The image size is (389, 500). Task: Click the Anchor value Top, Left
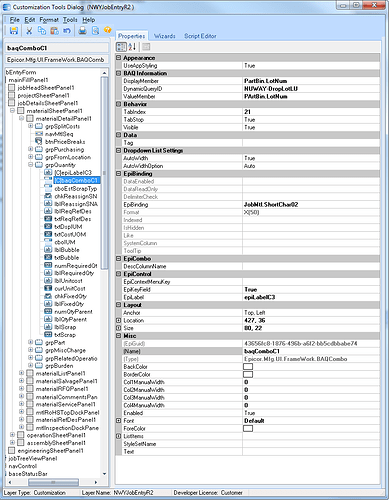(x=255, y=313)
